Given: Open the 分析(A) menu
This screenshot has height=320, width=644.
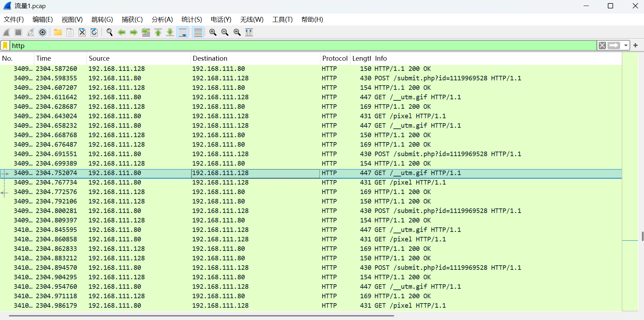Looking at the screenshot, I should (162, 20).
